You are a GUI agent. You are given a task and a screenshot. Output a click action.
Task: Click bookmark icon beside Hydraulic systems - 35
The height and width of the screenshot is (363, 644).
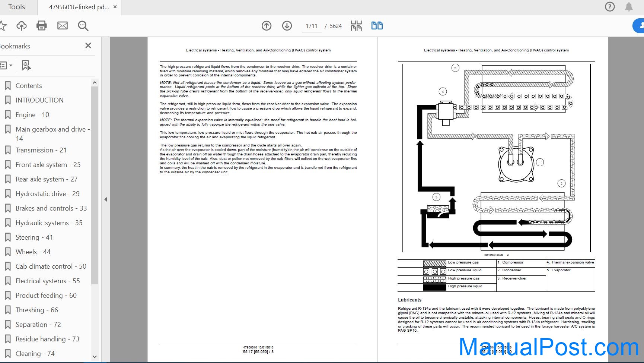click(8, 223)
